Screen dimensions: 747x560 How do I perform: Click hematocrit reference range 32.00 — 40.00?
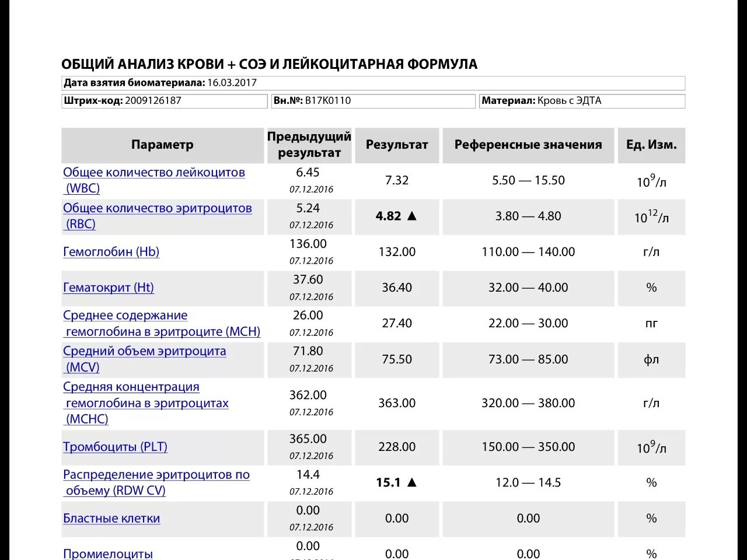528,288
